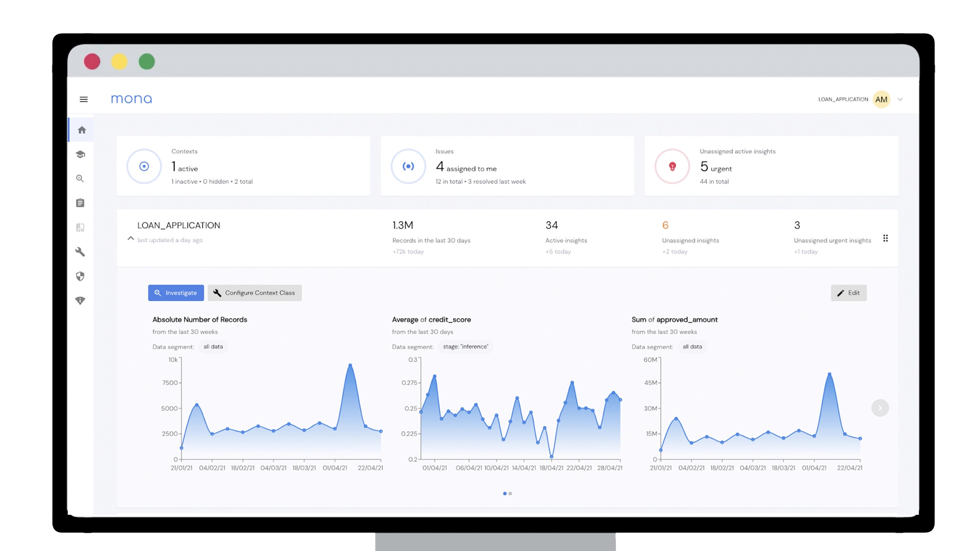Open the shield security icon in sidebar
Viewport: 980px width, 551px height.
pyautogui.click(x=81, y=276)
